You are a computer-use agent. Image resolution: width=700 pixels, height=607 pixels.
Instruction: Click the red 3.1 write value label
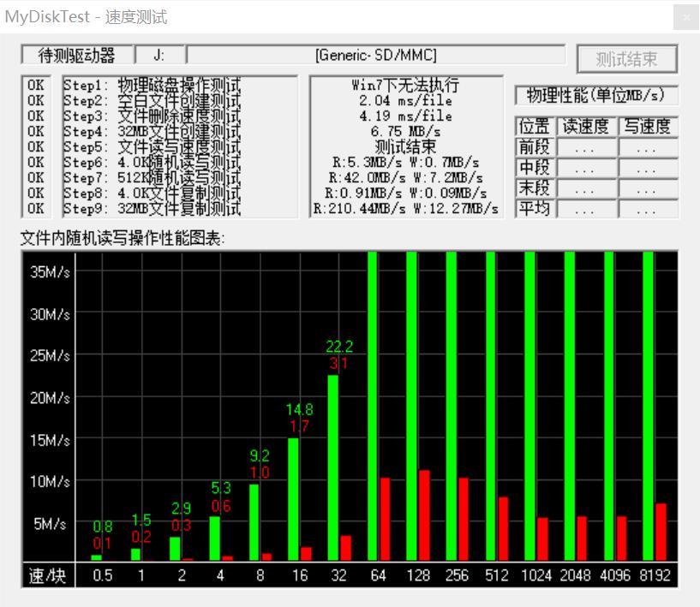338,364
